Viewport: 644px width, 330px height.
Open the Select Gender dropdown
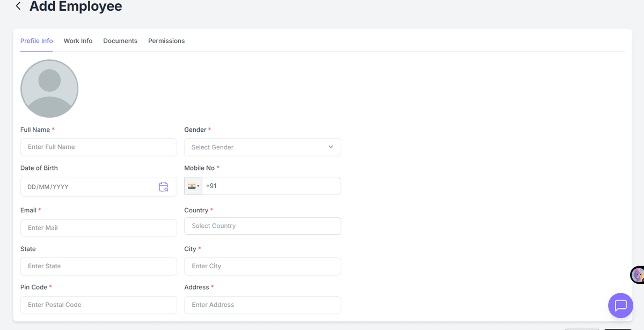262,147
